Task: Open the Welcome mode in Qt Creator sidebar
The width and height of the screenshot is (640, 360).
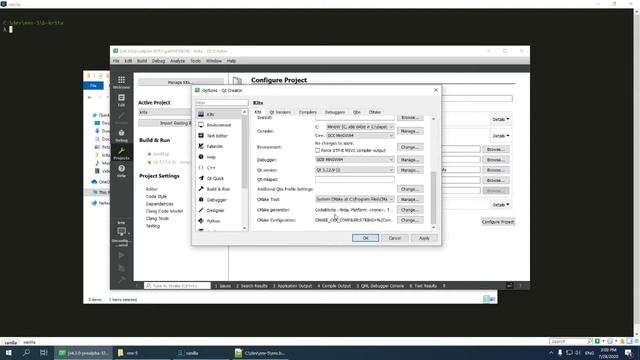Action: (121, 82)
